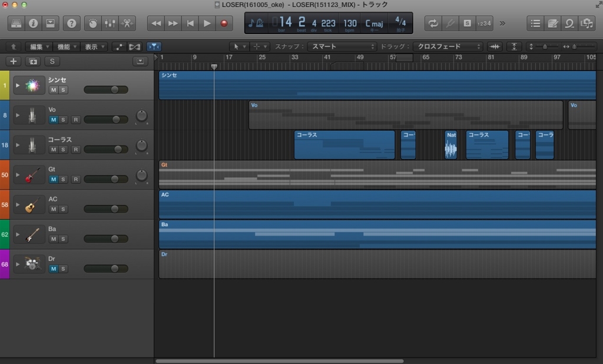Go to beginning of project
Image resolution: width=603 pixels, height=364 pixels.
pyautogui.click(x=190, y=24)
